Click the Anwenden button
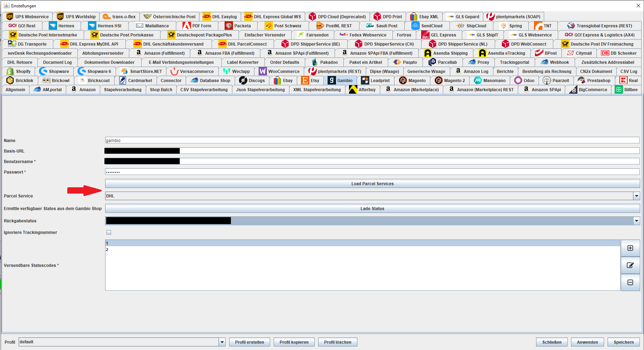Image resolution: width=644 pixels, height=350 pixels. [588, 342]
